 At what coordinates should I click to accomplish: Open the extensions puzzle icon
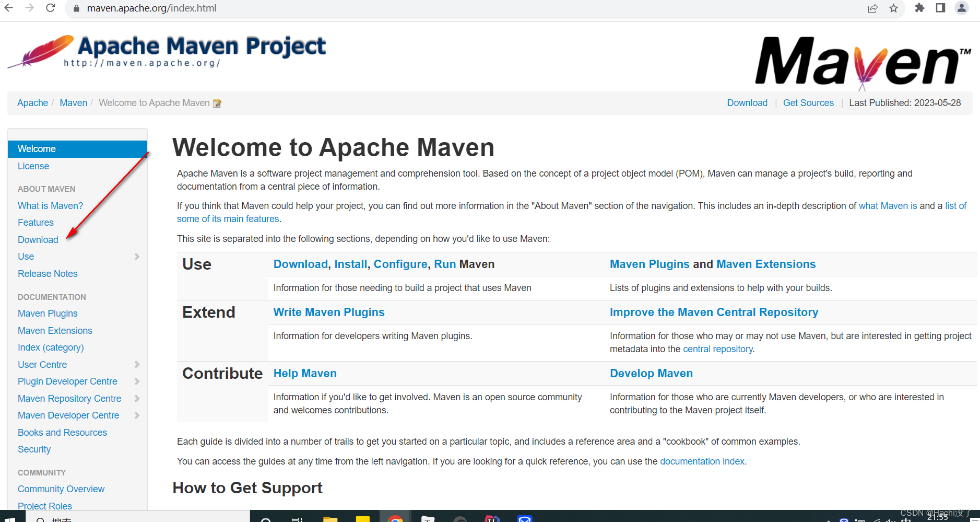click(x=920, y=8)
